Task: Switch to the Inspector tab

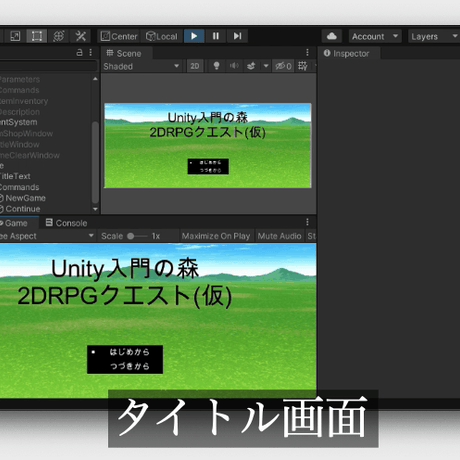Action: pos(347,53)
